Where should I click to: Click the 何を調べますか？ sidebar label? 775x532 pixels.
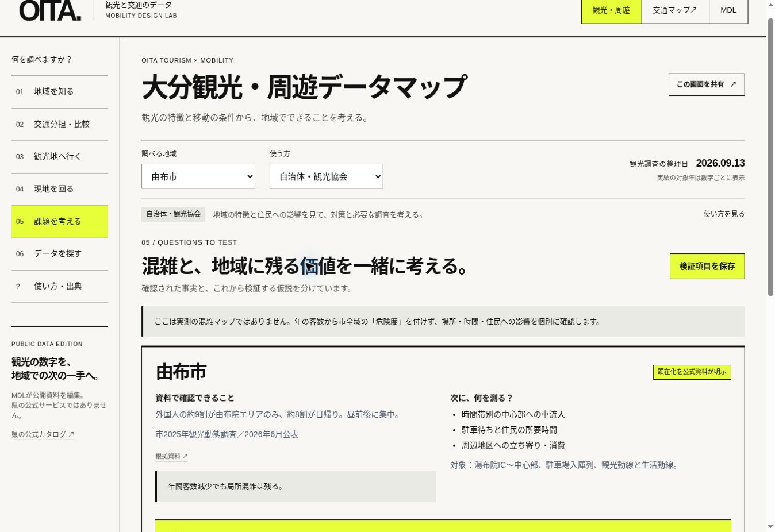[x=41, y=59]
